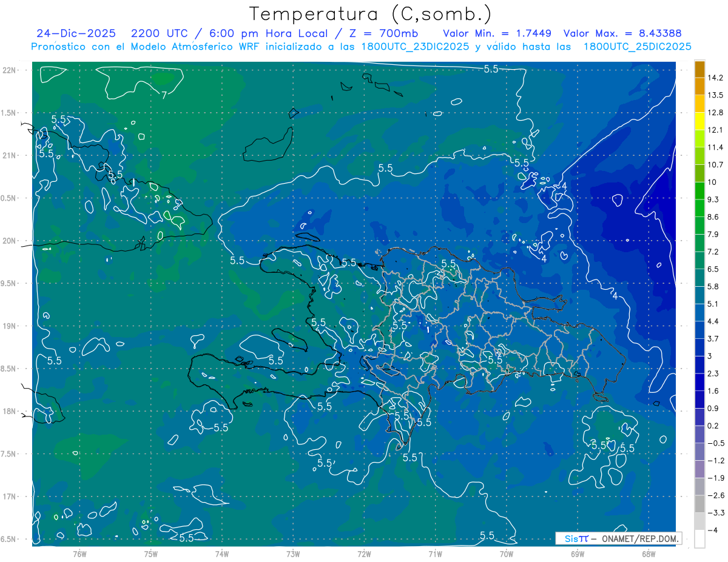The height and width of the screenshot is (562, 728).
Task: Pick the dark orange swatch atop the colorbar
Action: (699, 69)
